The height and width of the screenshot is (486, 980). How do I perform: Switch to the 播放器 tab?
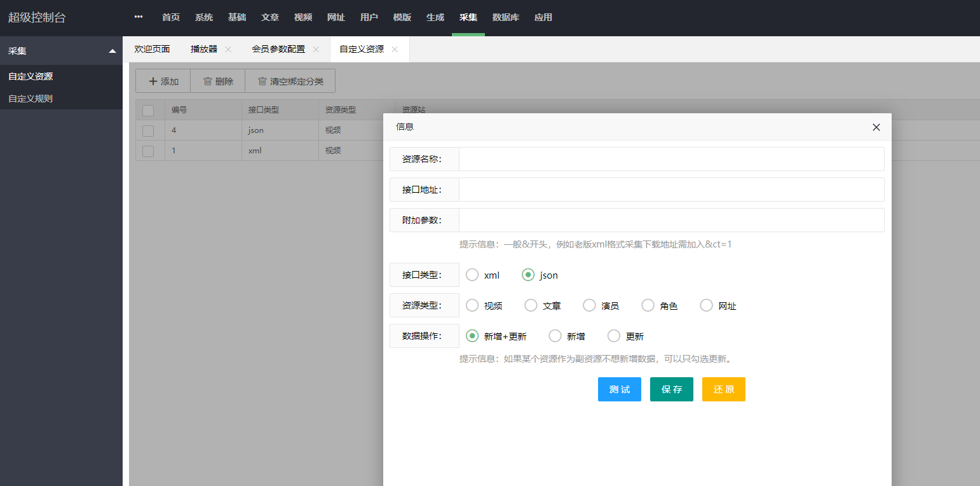[x=204, y=49]
